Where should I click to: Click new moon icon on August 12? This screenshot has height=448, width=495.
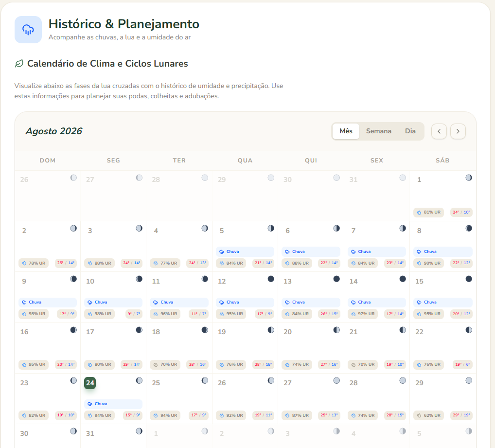pos(271,279)
